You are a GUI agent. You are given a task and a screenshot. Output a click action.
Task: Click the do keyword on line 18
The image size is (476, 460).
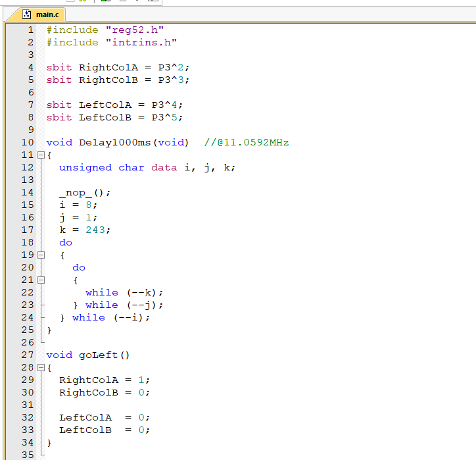point(66,242)
